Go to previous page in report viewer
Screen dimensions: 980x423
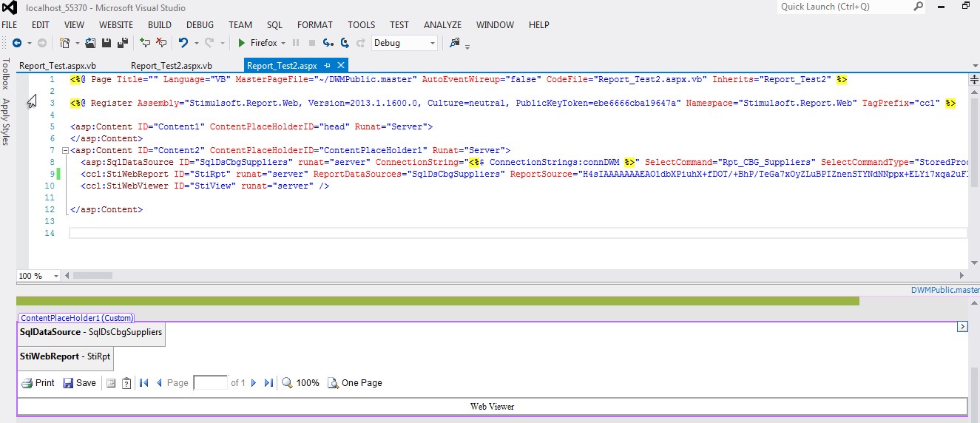tap(159, 383)
